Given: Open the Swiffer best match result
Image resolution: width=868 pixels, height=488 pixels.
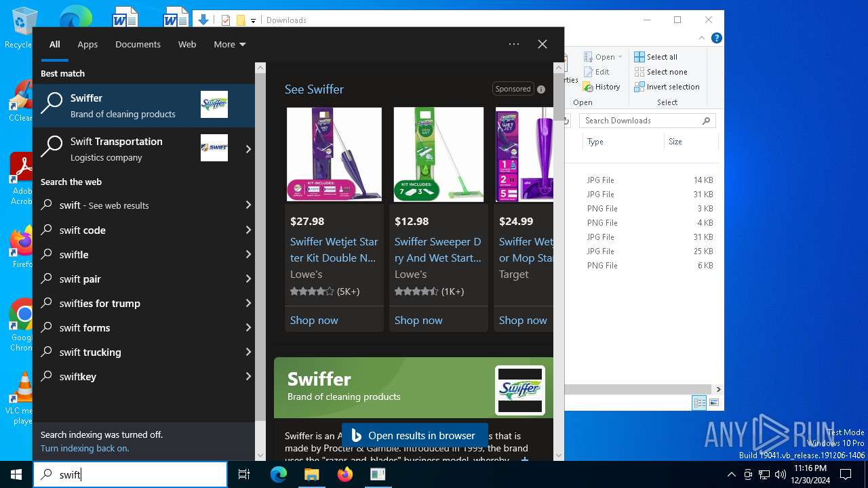Looking at the screenshot, I should coord(144,106).
